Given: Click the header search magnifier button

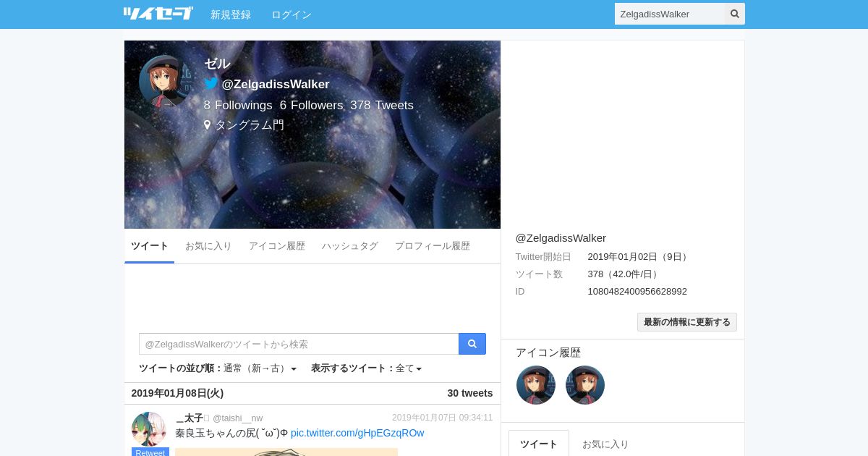Looking at the screenshot, I should pos(735,14).
